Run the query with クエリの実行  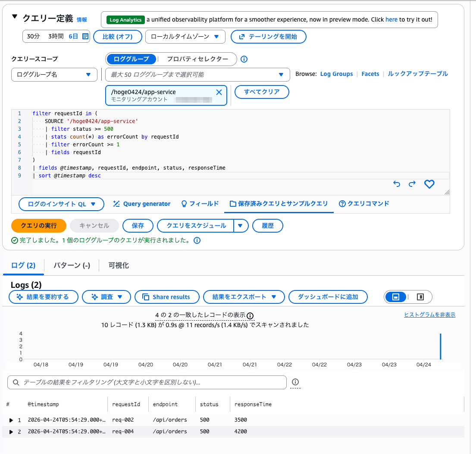[38, 225]
